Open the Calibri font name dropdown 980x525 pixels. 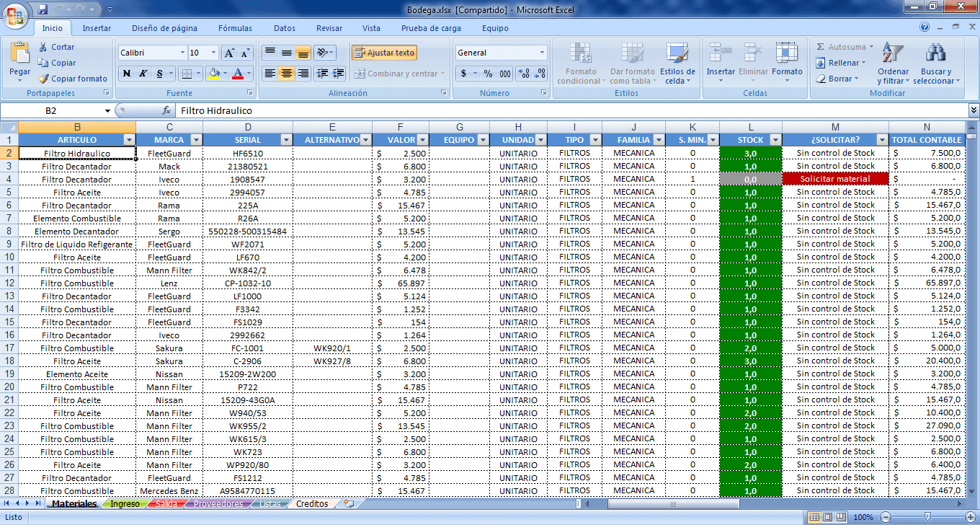point(182,53)
